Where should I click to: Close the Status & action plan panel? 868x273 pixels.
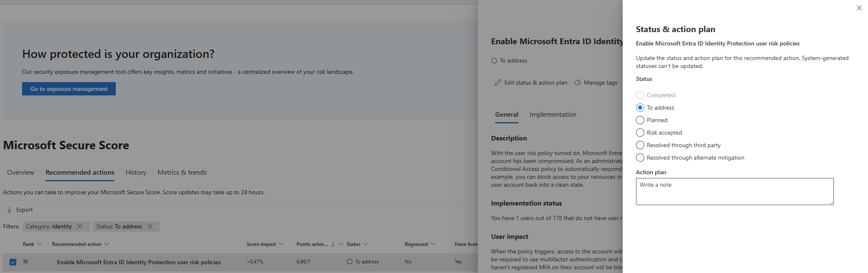[859, 8]
